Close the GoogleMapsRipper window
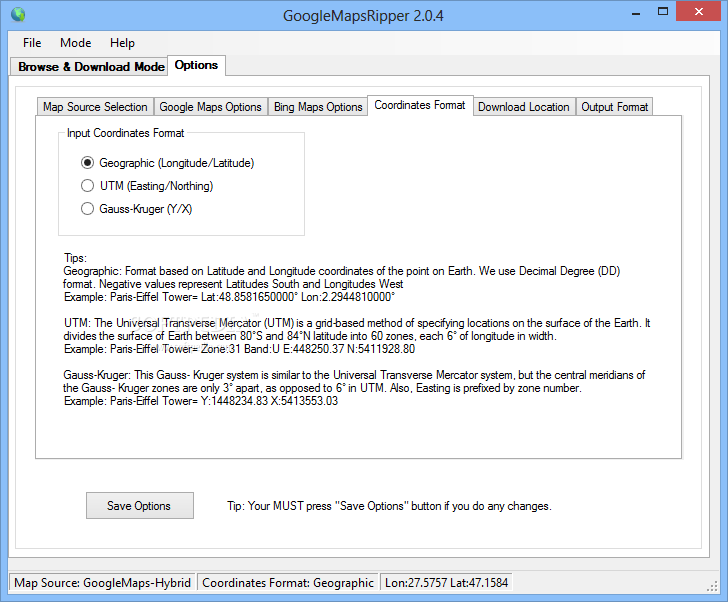Screen dimensions: 728x602 [698, 12]
